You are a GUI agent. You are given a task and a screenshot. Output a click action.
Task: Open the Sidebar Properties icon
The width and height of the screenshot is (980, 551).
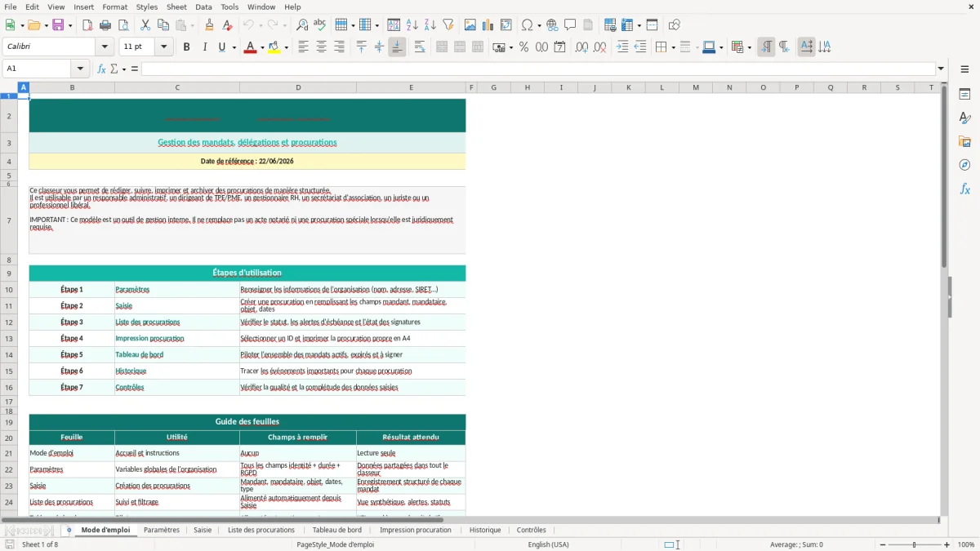tap(964, 95)
